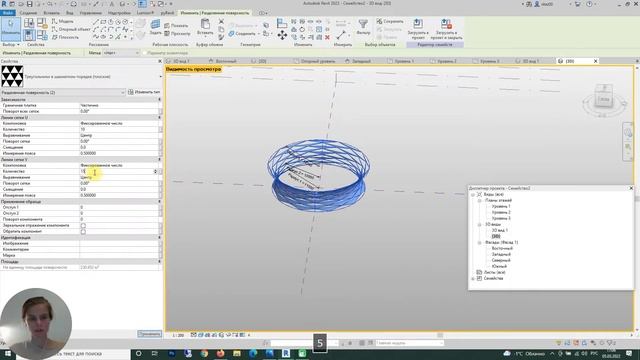Switch to the Вставить ribbon tab

(x=51, y=13)
